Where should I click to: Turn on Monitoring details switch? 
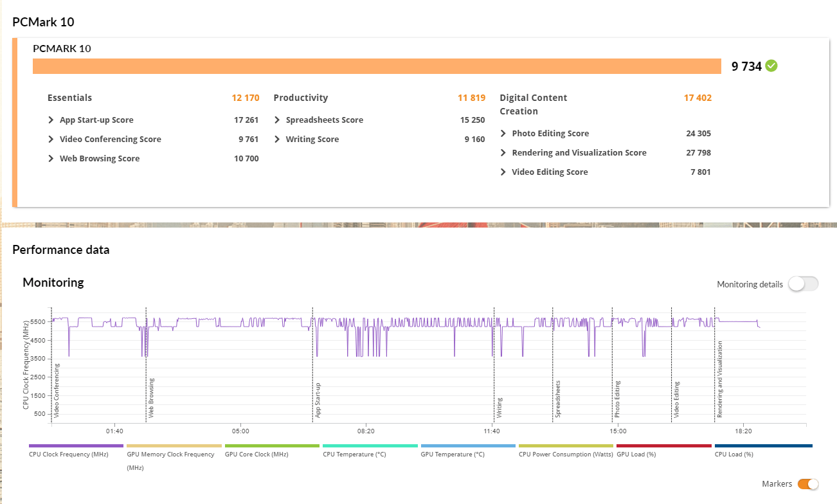[804, 284]
